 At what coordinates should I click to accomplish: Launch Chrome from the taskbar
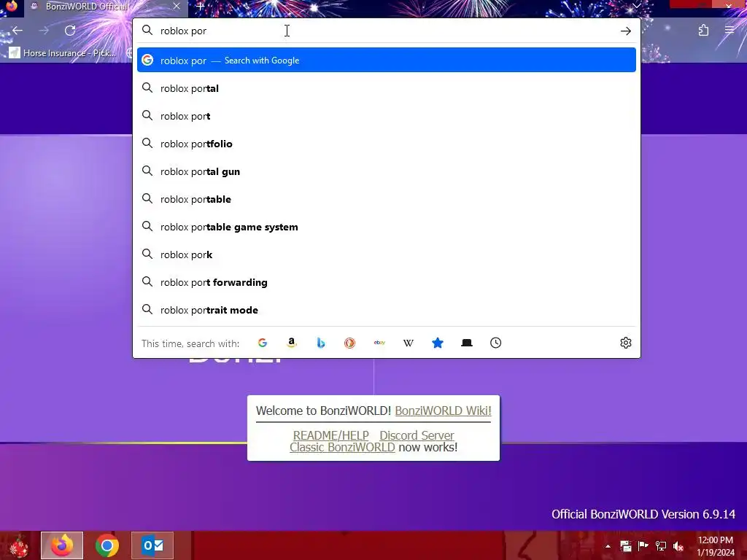pos(107,545)
